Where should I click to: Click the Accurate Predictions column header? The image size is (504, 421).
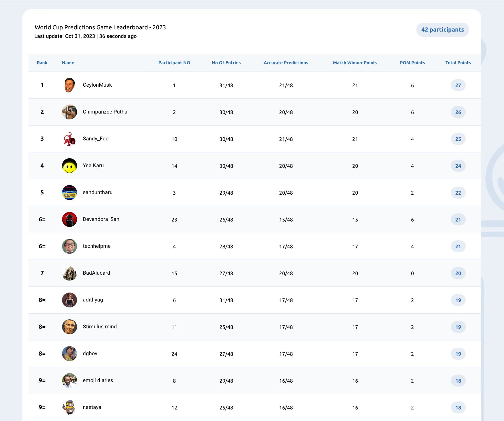click(x=286, y=63)
